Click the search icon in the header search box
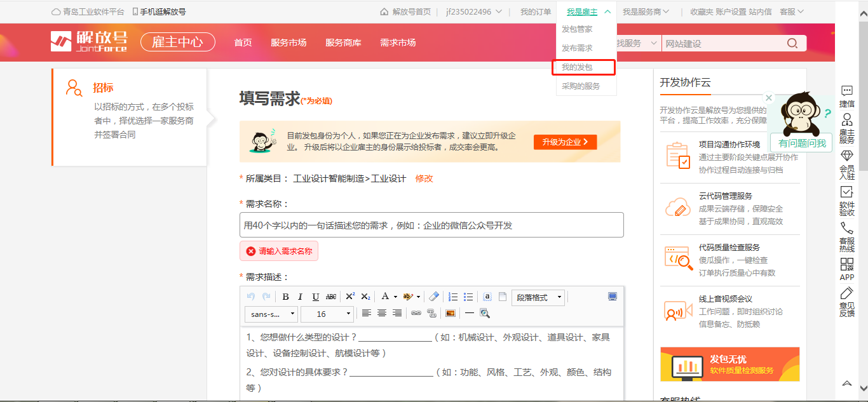This screenshot has width=868, height=402. tap(792, 43)
